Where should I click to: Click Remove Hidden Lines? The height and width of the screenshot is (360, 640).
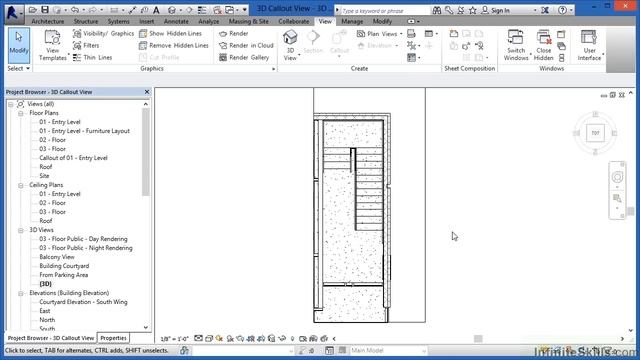coord(174,45)
